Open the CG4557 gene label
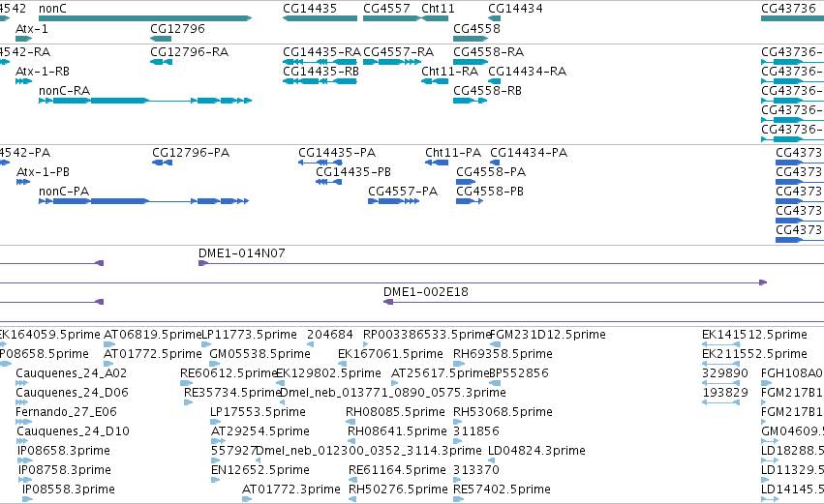Screen dimensions: 824x504 (x=386, y=9)
